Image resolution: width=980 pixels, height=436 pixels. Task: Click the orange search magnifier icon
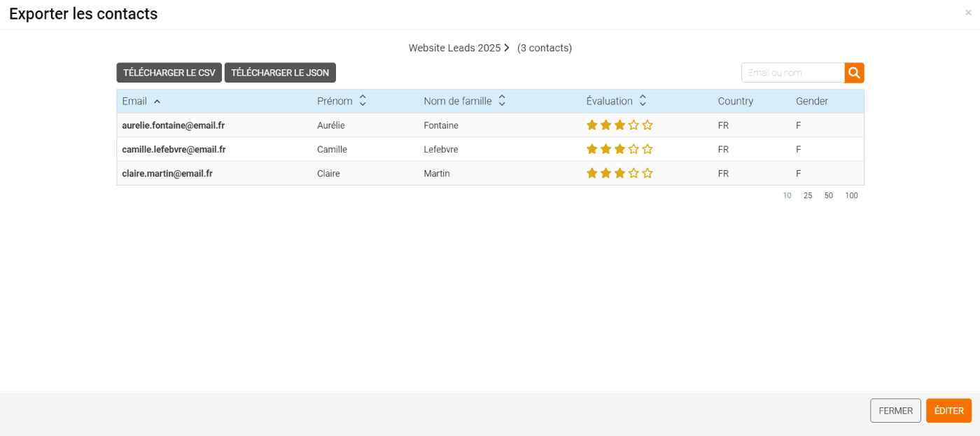(x=854, y=73)
